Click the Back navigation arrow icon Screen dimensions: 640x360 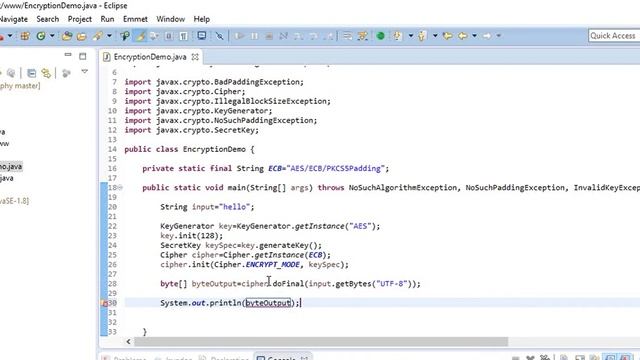[x=462, y=36]
